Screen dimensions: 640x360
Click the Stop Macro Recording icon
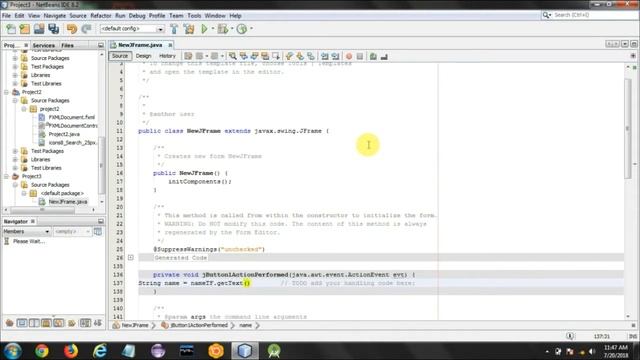pos(360,56)
